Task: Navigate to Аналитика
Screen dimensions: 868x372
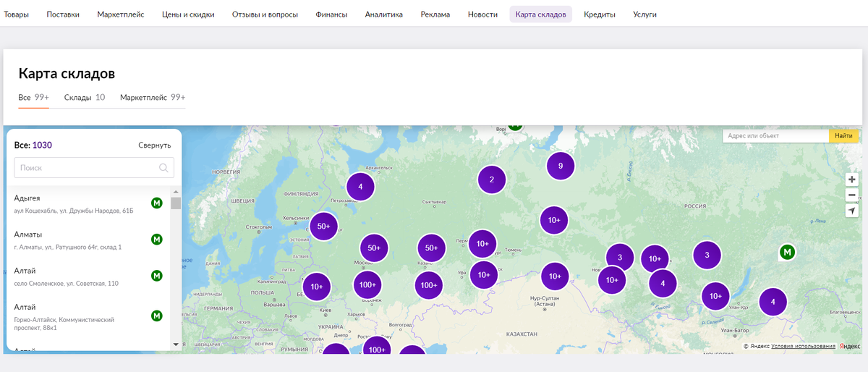Action: [x=384, y=14]
